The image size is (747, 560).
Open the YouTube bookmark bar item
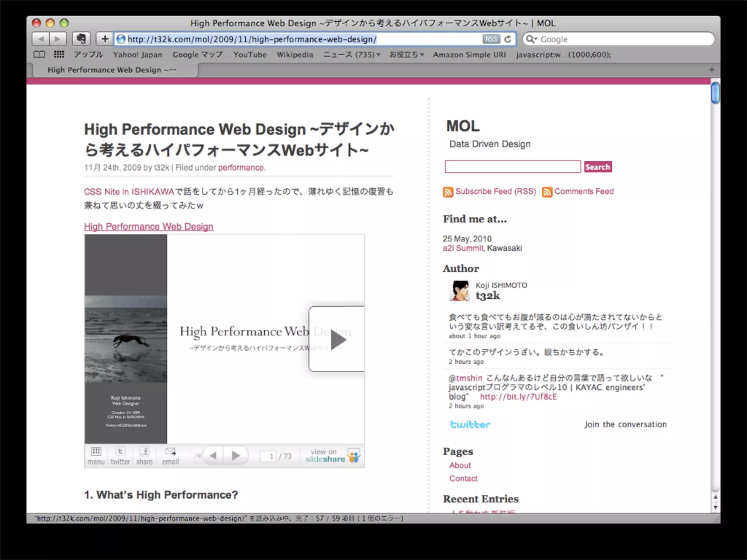(250, 55)
